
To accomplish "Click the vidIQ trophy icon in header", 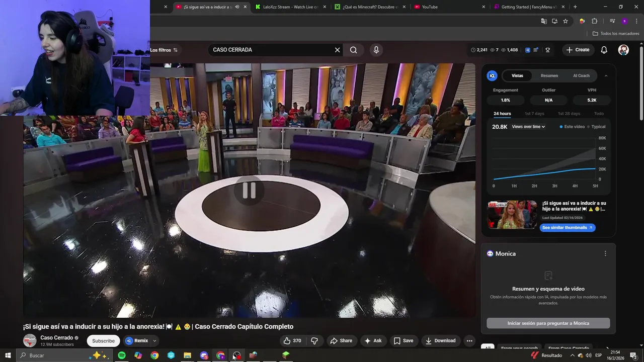I will pos(547,50).
